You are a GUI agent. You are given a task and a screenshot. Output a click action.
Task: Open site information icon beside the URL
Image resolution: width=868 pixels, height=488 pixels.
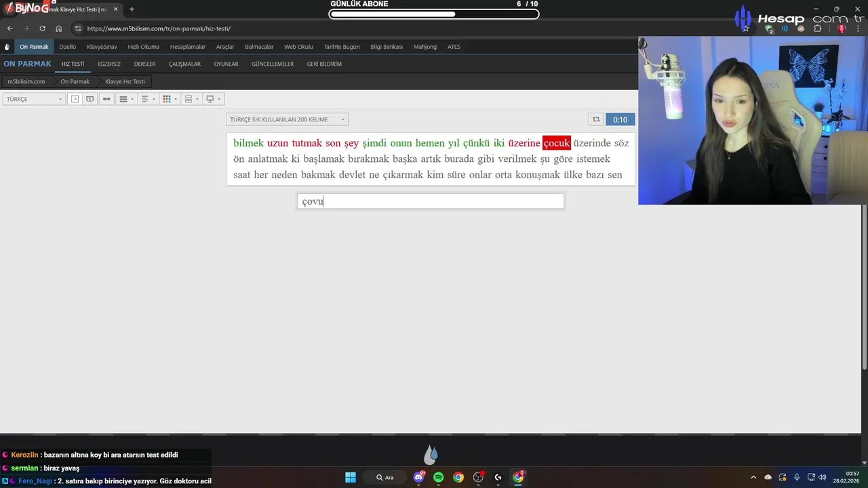coord(78,28)
